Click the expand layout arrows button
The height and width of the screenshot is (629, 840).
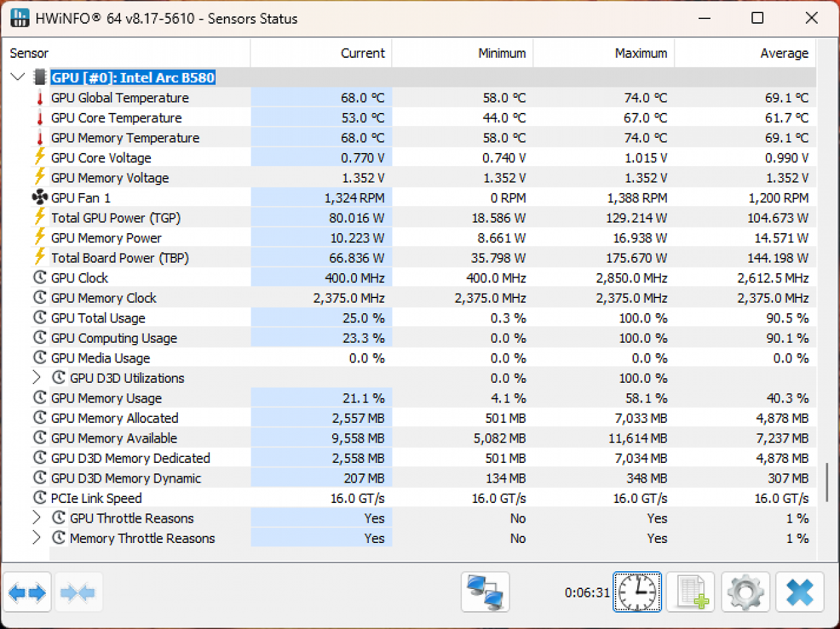click(28, 593)
